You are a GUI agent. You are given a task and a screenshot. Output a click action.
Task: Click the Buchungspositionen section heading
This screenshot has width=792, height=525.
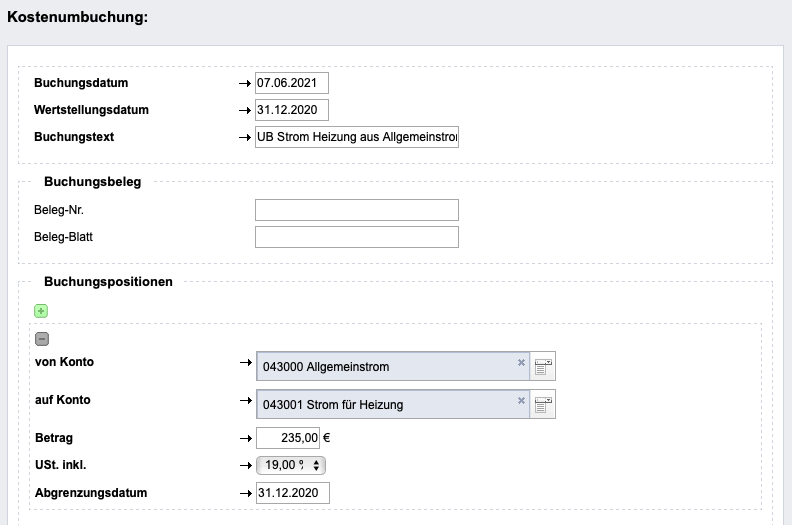108,281
